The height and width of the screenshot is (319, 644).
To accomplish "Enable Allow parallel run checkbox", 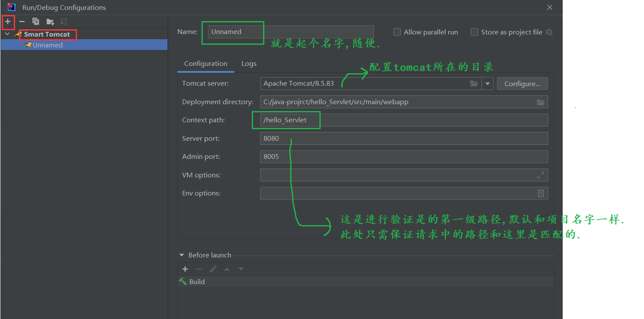I will (x=397, y=32).
